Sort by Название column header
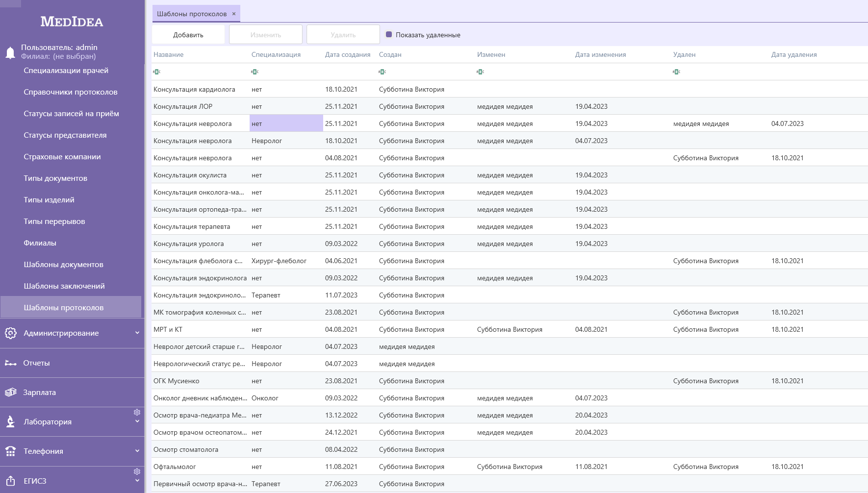 coord(169,54)
